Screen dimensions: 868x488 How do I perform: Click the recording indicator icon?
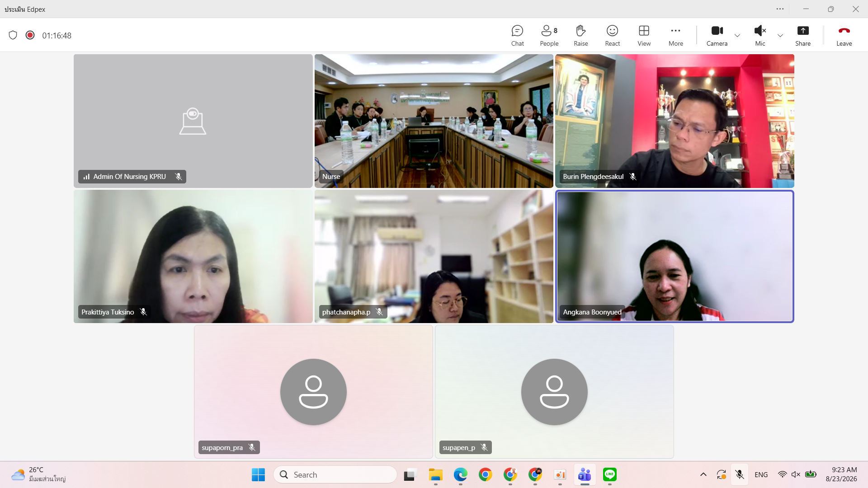pos(30,35)
